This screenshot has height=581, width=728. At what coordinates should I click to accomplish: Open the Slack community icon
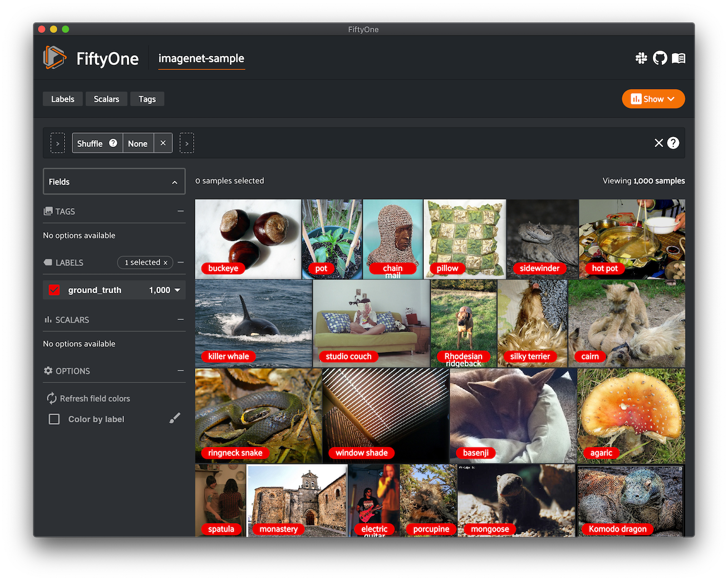click(x=641, y=58)
